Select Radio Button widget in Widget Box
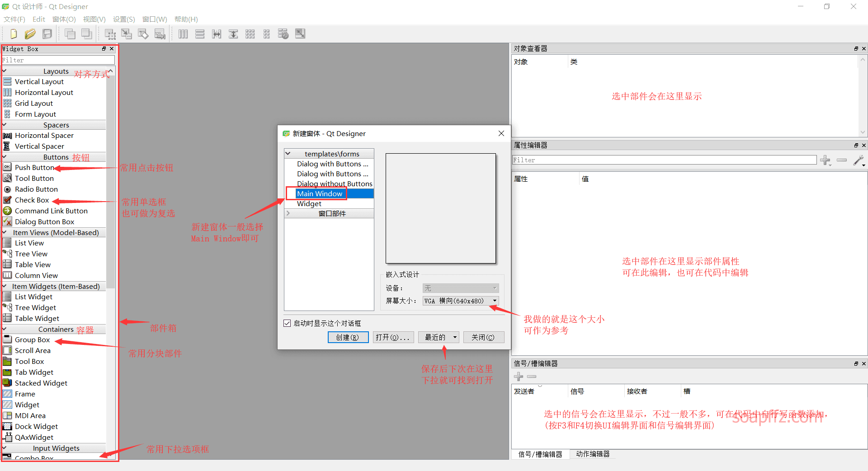Viewport: 868px width, 471px height. 36,189
